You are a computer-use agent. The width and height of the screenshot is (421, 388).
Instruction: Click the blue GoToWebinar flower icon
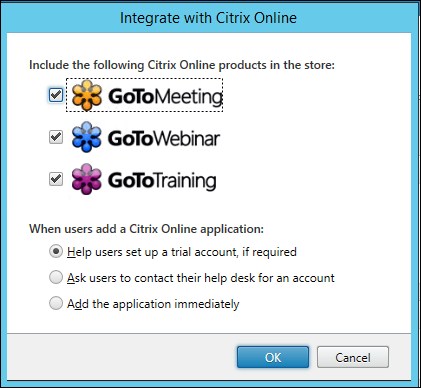point(87,137)
